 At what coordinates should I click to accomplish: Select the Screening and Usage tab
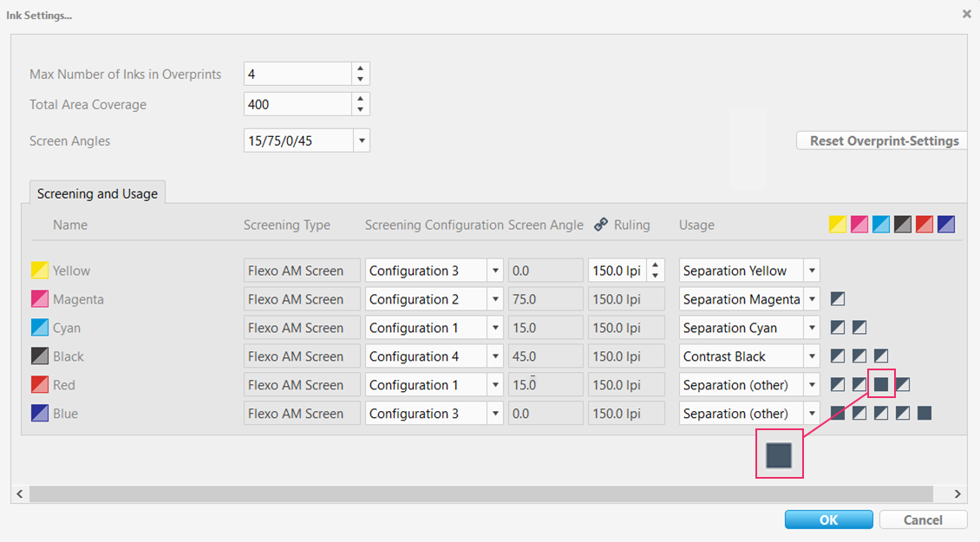97,193
